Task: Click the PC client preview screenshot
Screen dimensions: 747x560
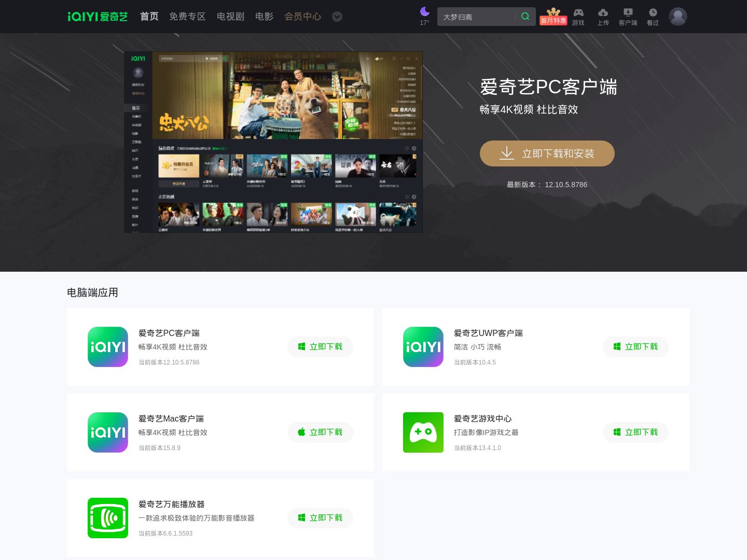Action: click(x=273, y=142)
